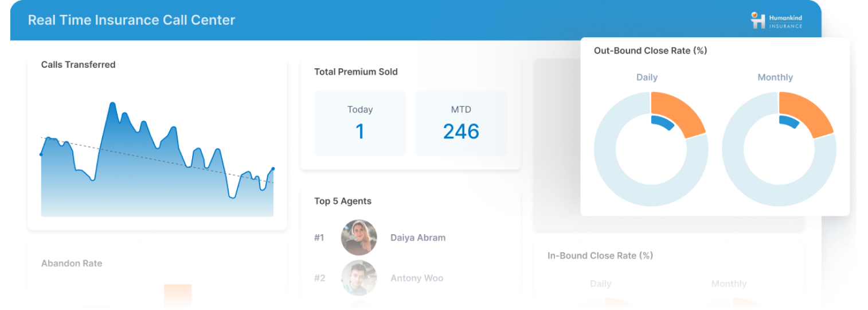This screenshot has width=868, height=310.
Task: Click the Today premium sold card
Action: click(x=360, y=123)
